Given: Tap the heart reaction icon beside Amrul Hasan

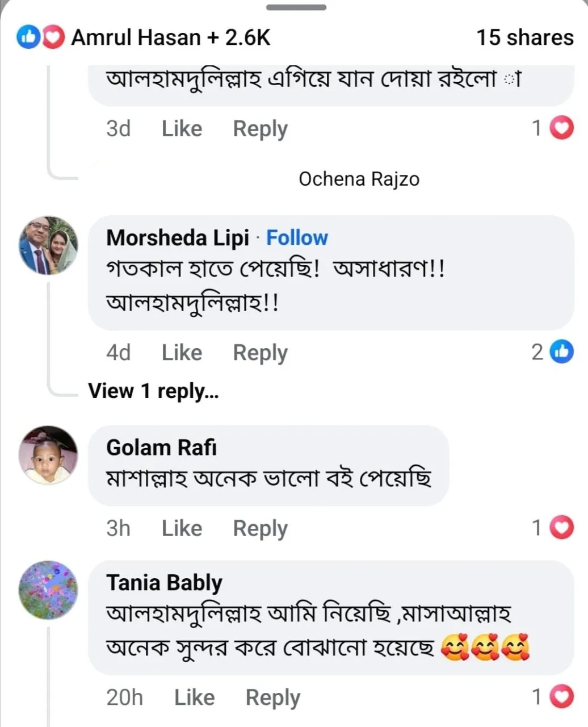Looking at the screenshot, I should pos(53,38).
